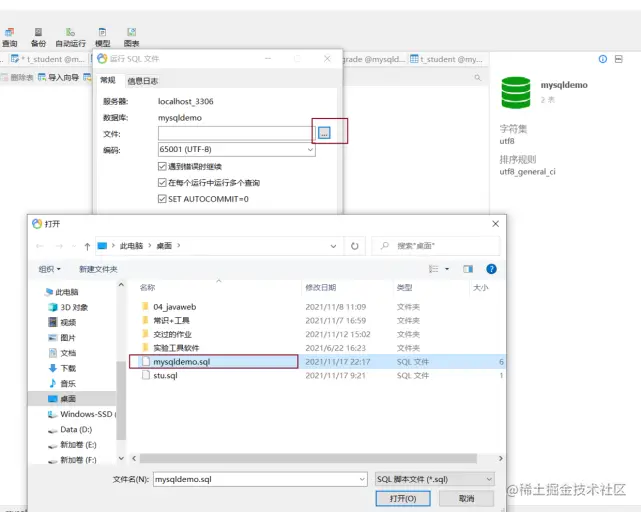Image resolution: width=641 pixels, height=512 pixels.
Task: Click 新建文件夹 button
Action: [98, 269]
